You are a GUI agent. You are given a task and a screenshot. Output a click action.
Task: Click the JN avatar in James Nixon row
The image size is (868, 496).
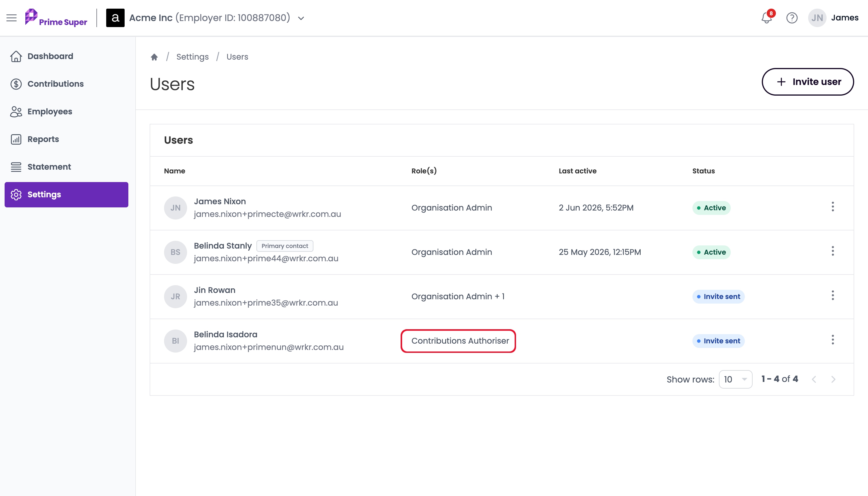(x=175, y=208)
